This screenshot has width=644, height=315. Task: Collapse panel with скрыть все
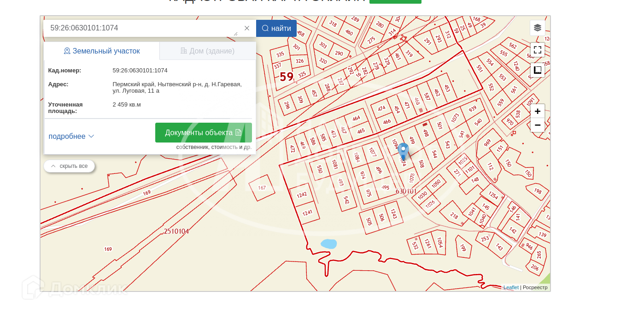69,166
